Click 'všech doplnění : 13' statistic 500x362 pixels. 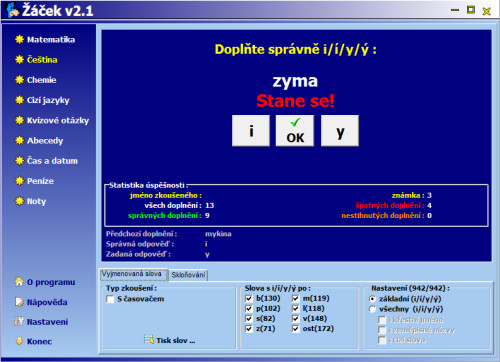pyautogui.click(x=179, y=205)
